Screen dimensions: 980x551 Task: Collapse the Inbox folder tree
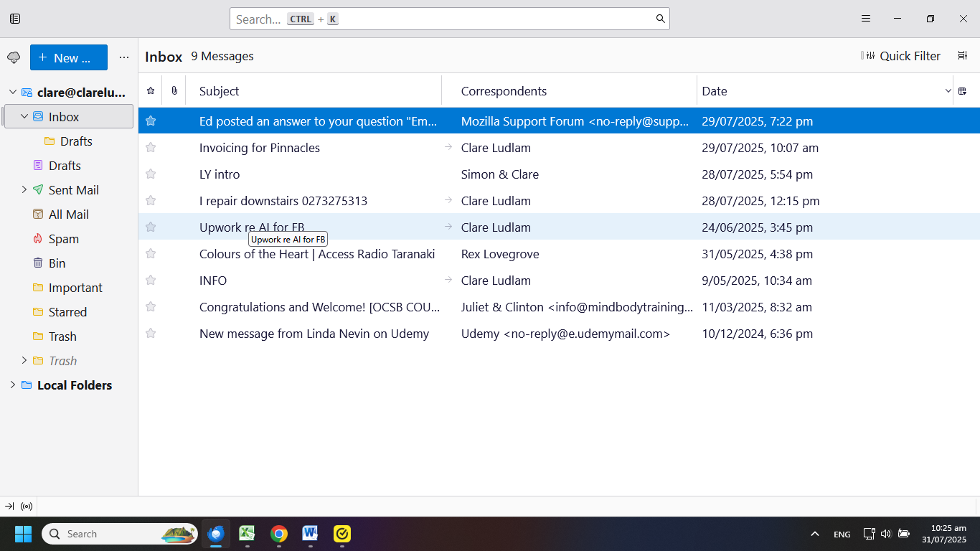(24, 116)
